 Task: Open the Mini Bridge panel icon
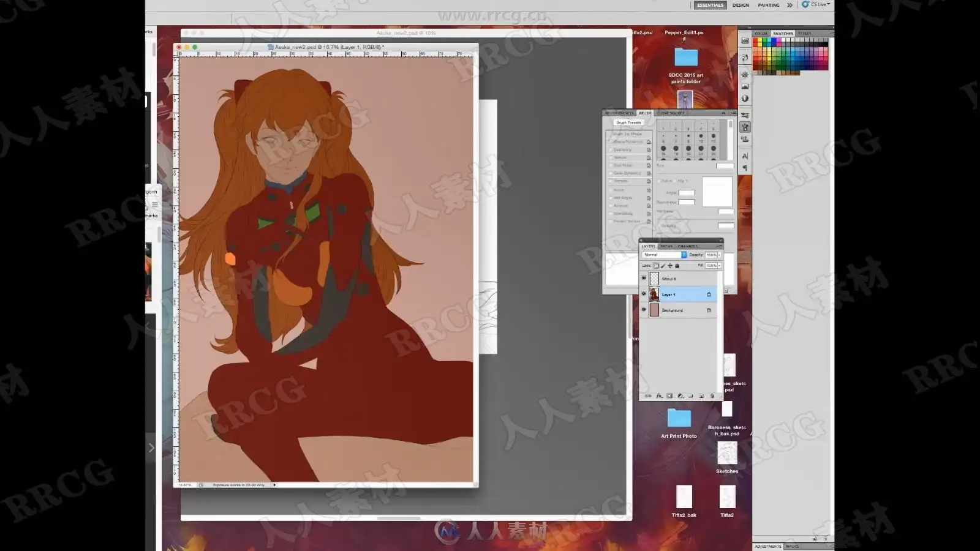[745, 40]
